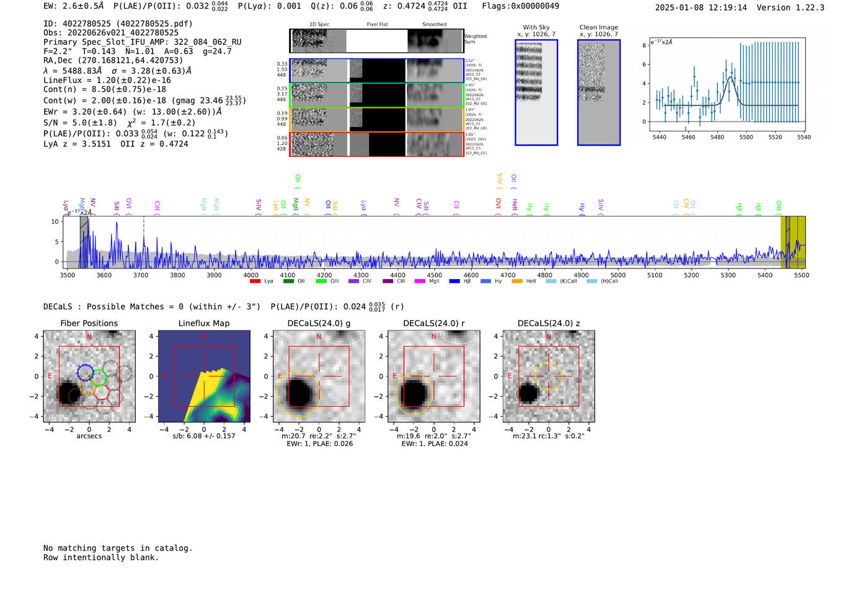868x591 pixels.
Task: Click the Gaussian emission line fit plot
Action: (727, 85)
